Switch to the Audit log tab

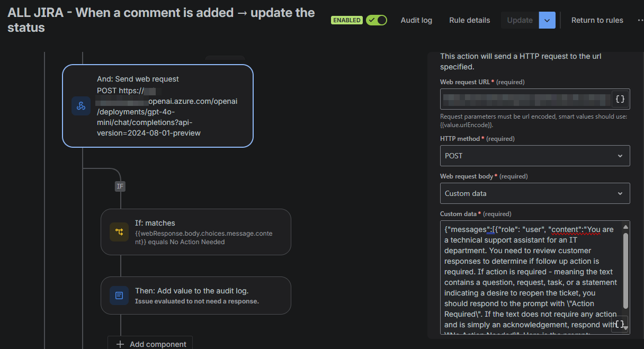click(416, 20)
